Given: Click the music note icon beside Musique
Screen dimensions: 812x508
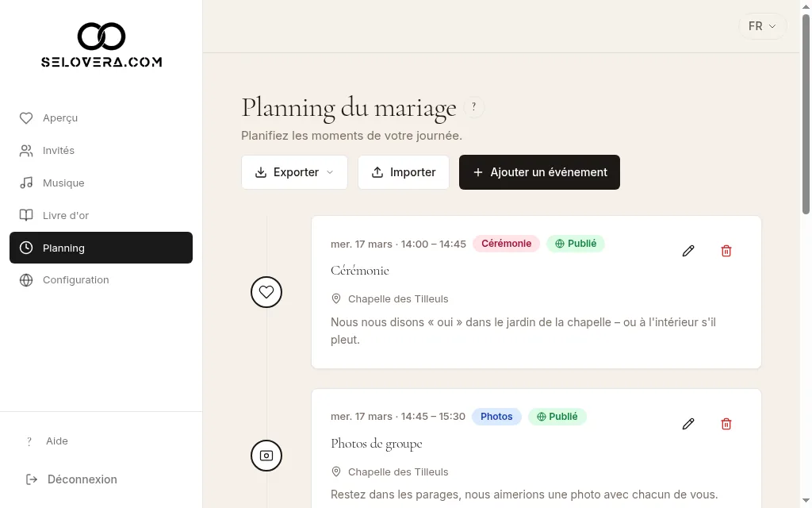Looking at the screenshot, I should [x=26, y=183].
